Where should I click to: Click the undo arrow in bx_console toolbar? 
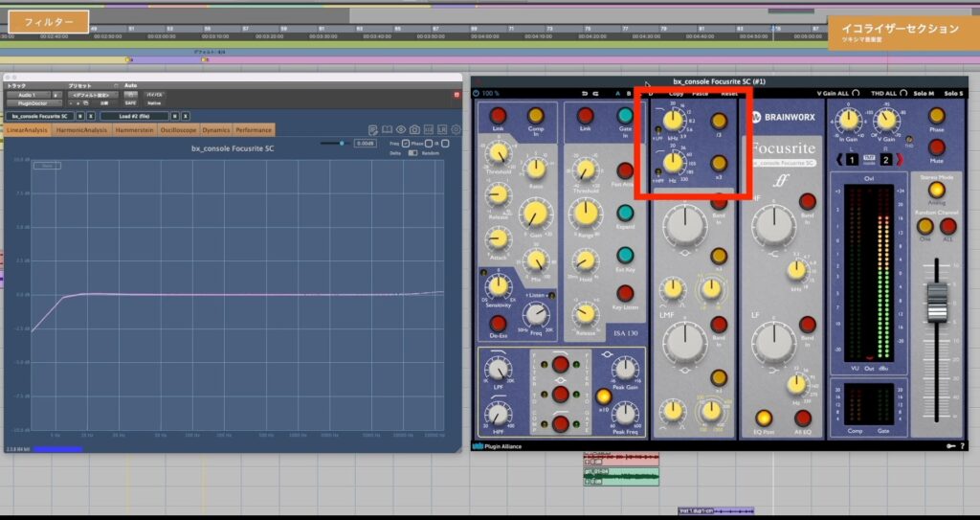(x=585, y=93)
